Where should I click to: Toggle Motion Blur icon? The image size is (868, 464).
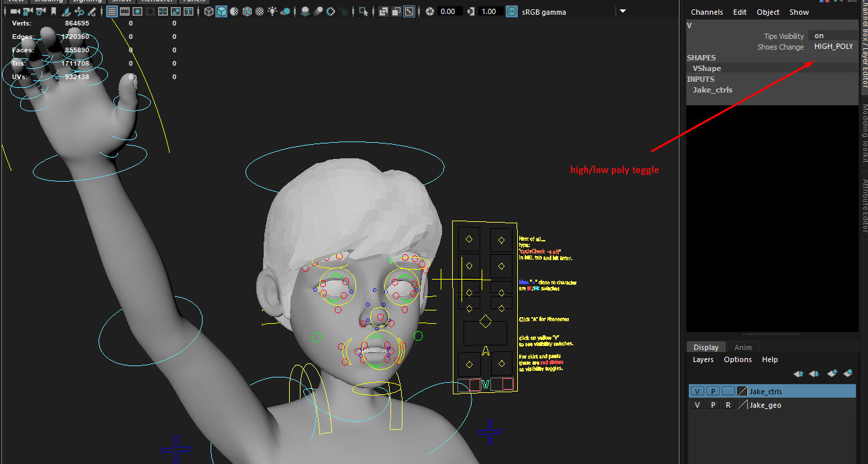click(x=318, y=11)
